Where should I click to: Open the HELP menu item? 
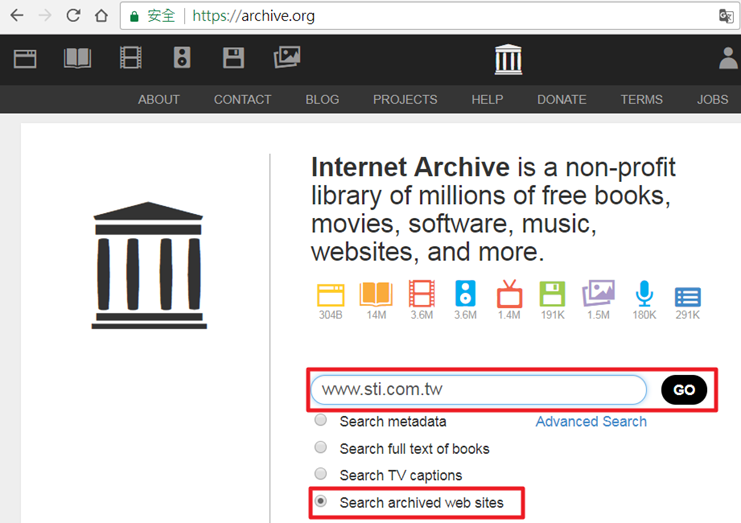pos(487,100)
